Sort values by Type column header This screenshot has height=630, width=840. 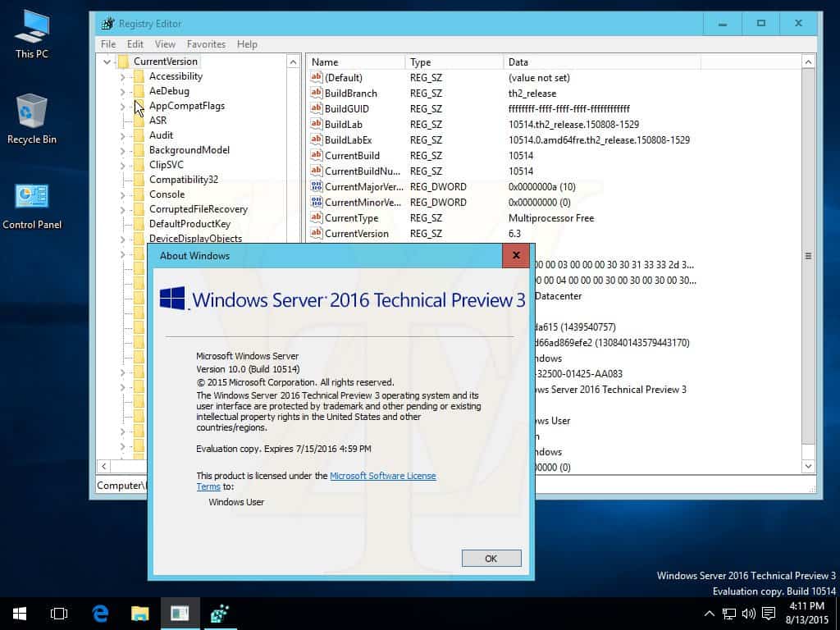point(454,62)
